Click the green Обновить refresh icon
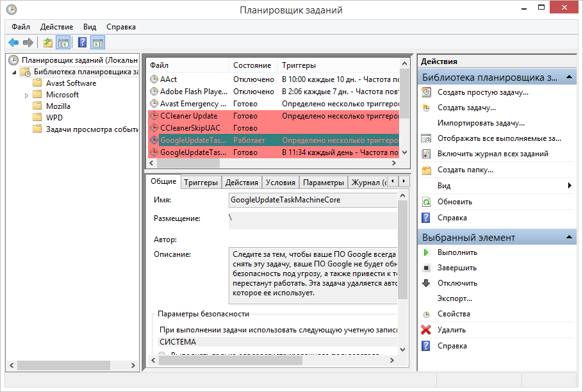The image size is (583, 392). 426,202
